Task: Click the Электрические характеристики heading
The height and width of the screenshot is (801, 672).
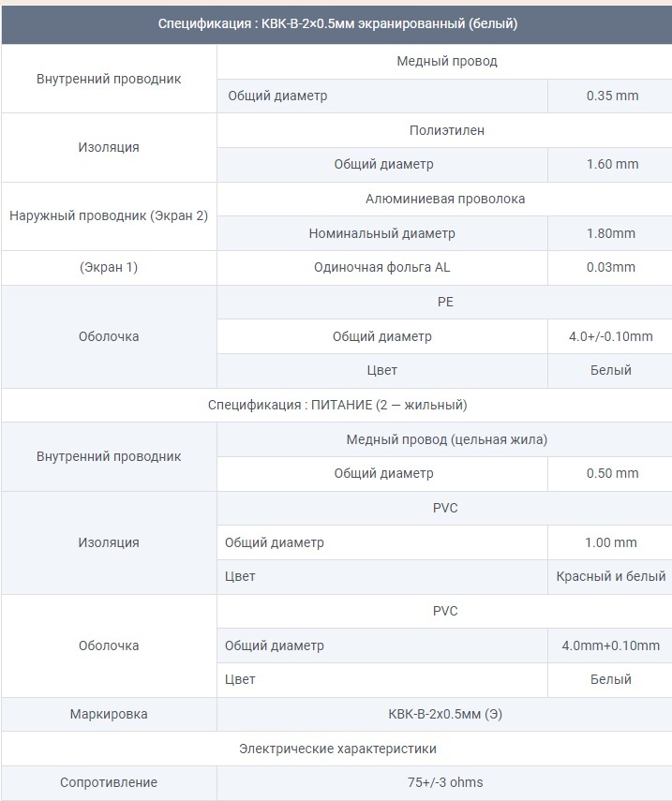Action: 336,749
